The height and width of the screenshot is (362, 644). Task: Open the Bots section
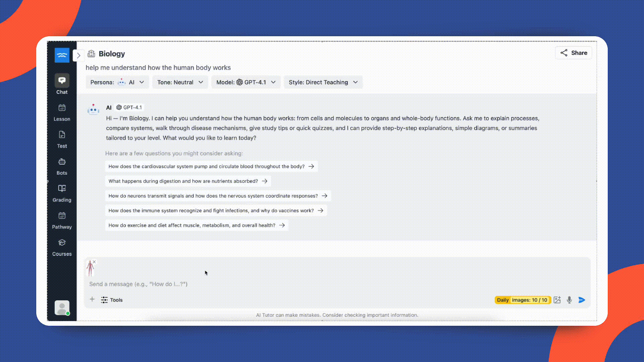coord(62,167)
